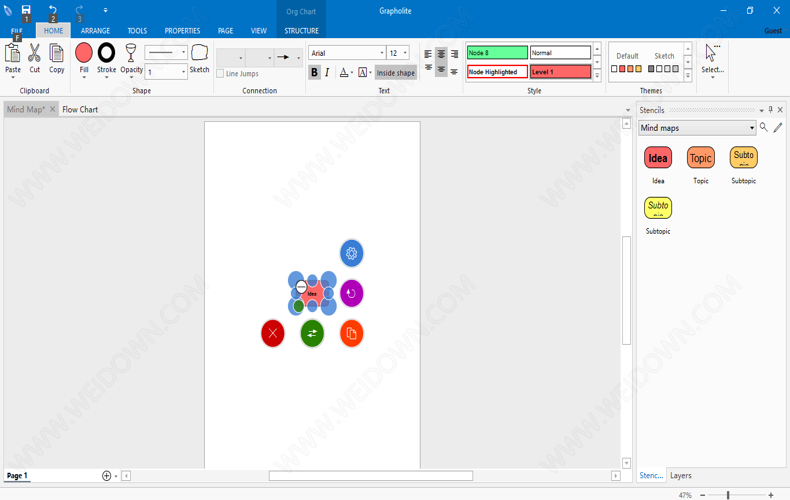The height and width of the screenshot is (500, 790).
Task: Click the orange duplicate bubble
Action: click(351, 333)
